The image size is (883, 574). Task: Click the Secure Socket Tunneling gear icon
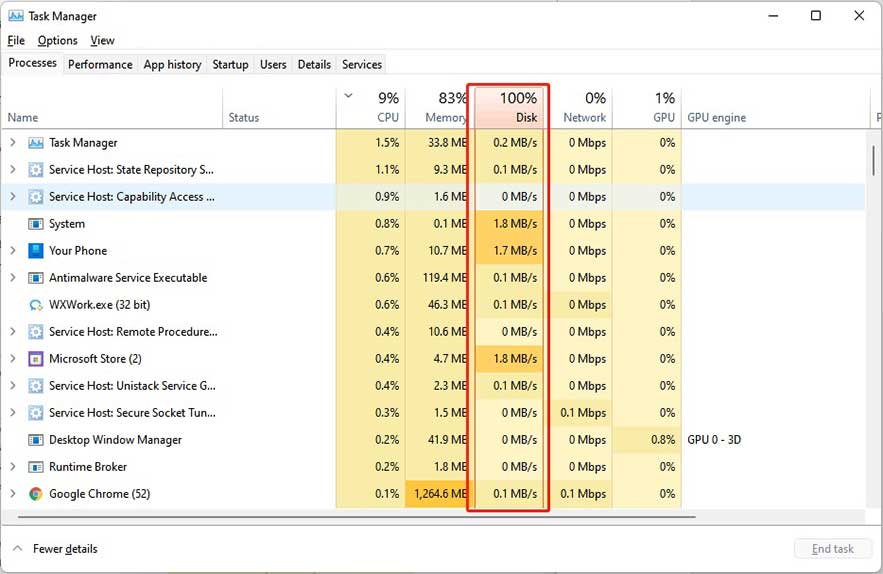pos(35,413)
